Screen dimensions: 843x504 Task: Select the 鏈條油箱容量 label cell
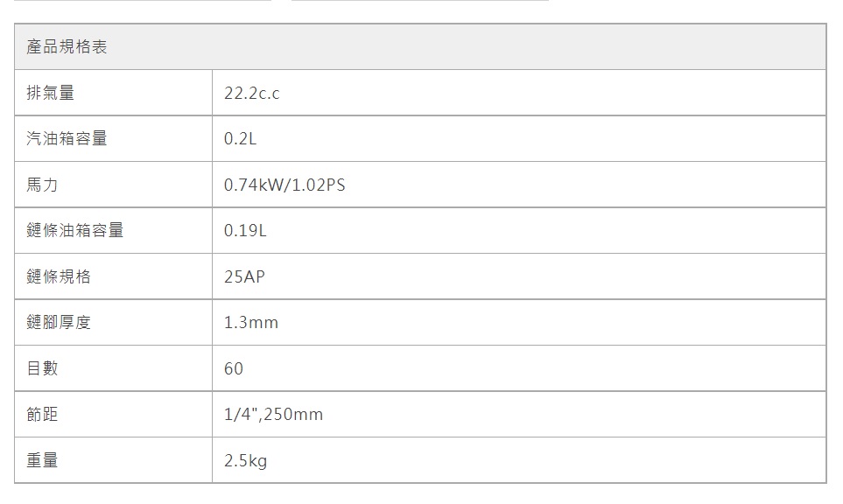click(75, 231)
